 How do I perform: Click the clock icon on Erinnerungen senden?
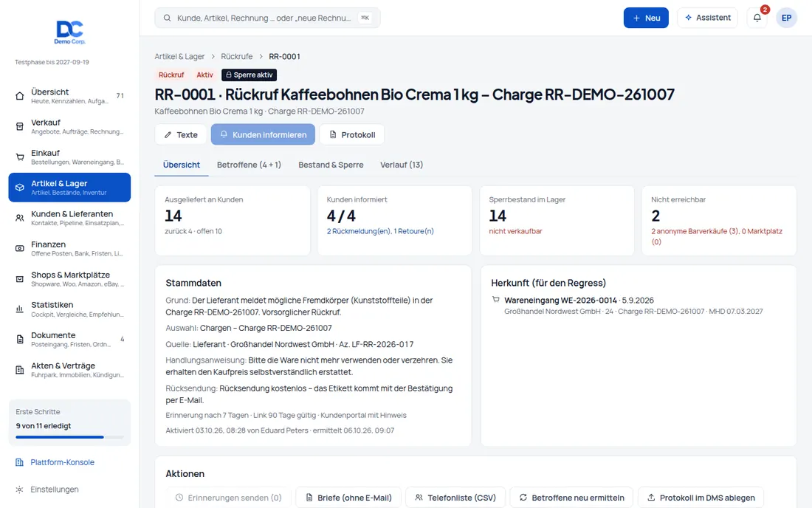[179, 498]
